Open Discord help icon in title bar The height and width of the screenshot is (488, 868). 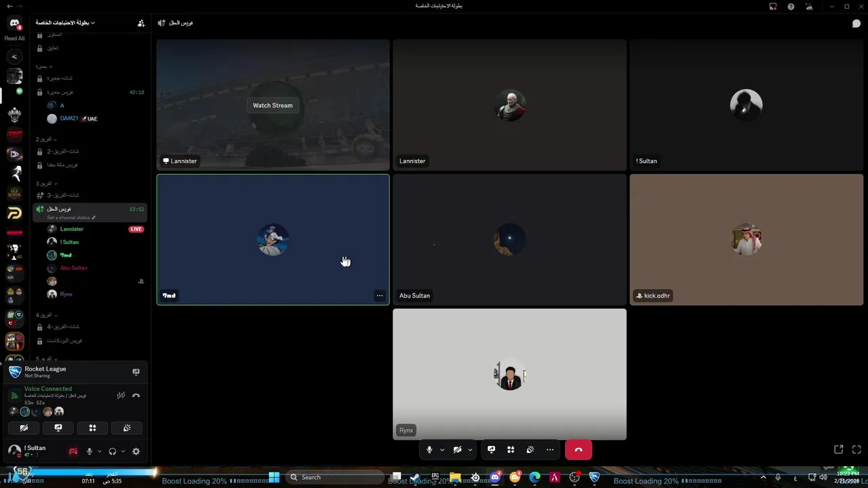pyautogui.click(x=791, y=7)
